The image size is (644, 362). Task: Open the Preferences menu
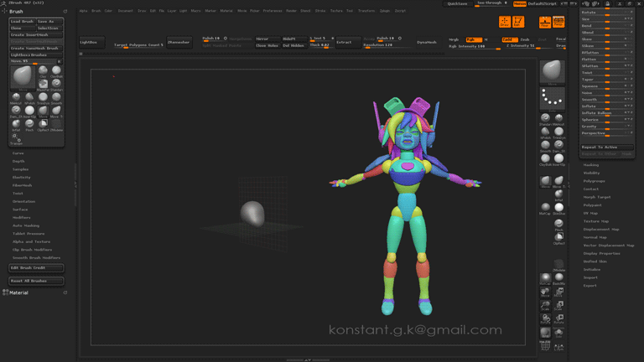point(272,11)
